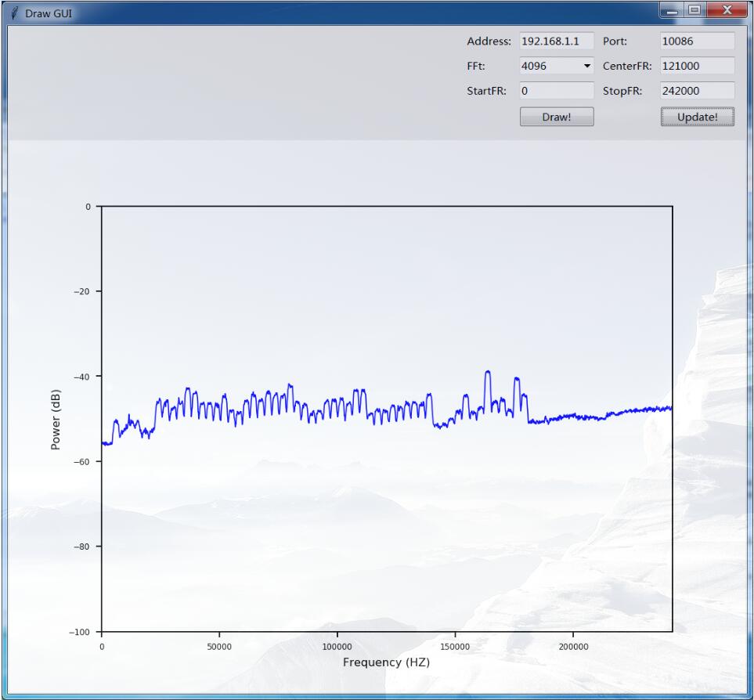This screenshot has width=754, height=700.
Task: Click the Frequency (HZ) axis label
Action: (x=386, y=662)
